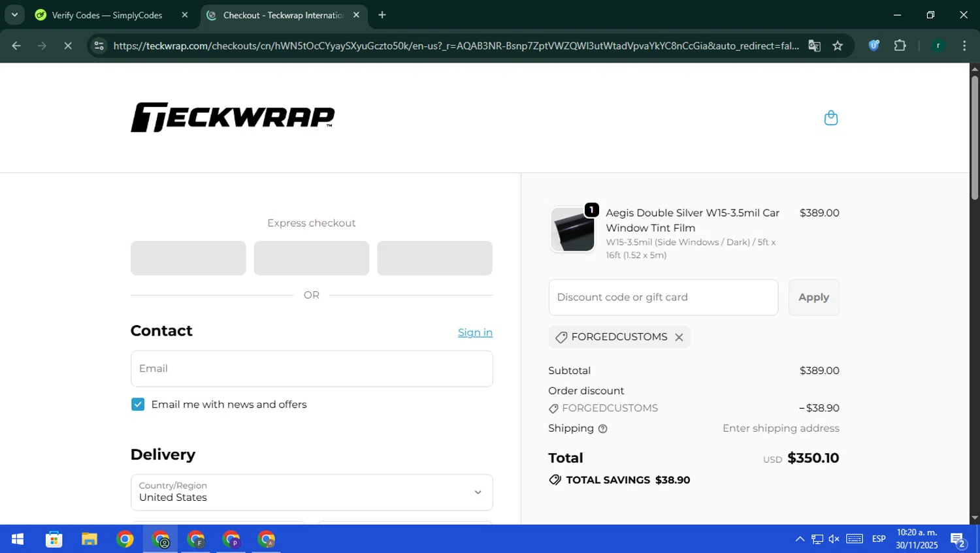Open the shopping bag cart icon

pos(830,118)
